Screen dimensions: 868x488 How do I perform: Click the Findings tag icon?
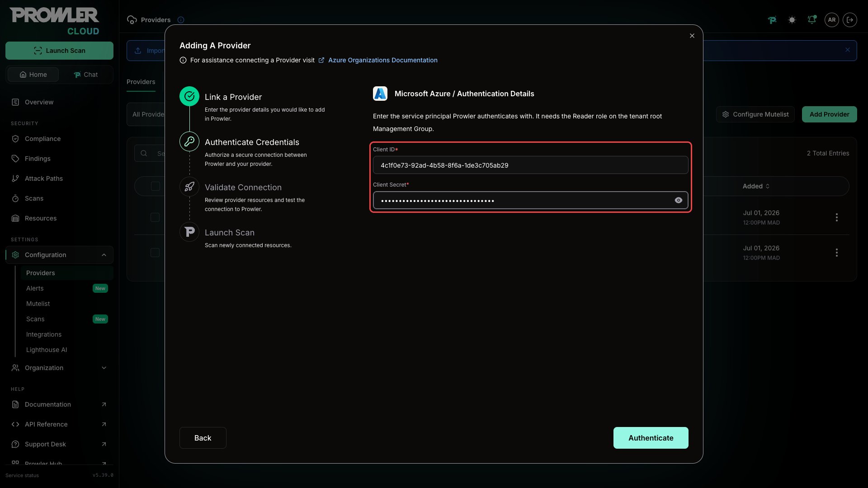[x=15, y=159]
